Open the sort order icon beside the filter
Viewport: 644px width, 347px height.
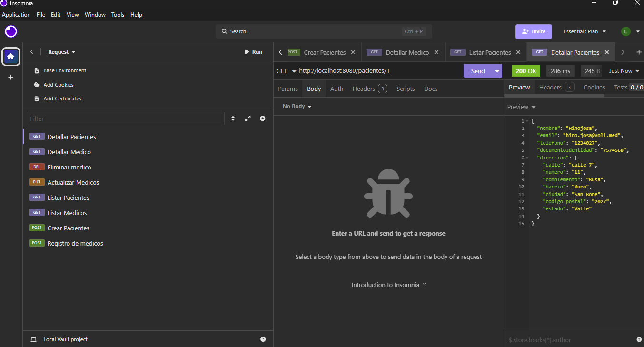233,119
